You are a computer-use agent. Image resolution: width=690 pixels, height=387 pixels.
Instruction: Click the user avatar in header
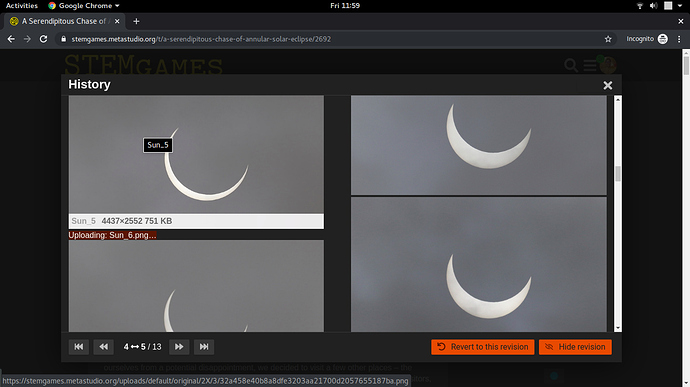[x=608, y=65]
